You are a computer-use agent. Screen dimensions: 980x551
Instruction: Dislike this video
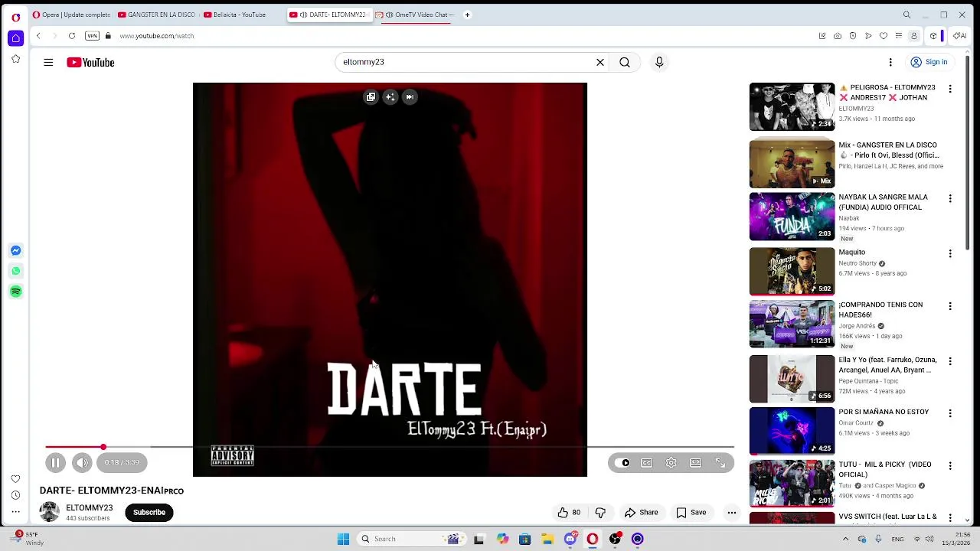tap(600, 513)
